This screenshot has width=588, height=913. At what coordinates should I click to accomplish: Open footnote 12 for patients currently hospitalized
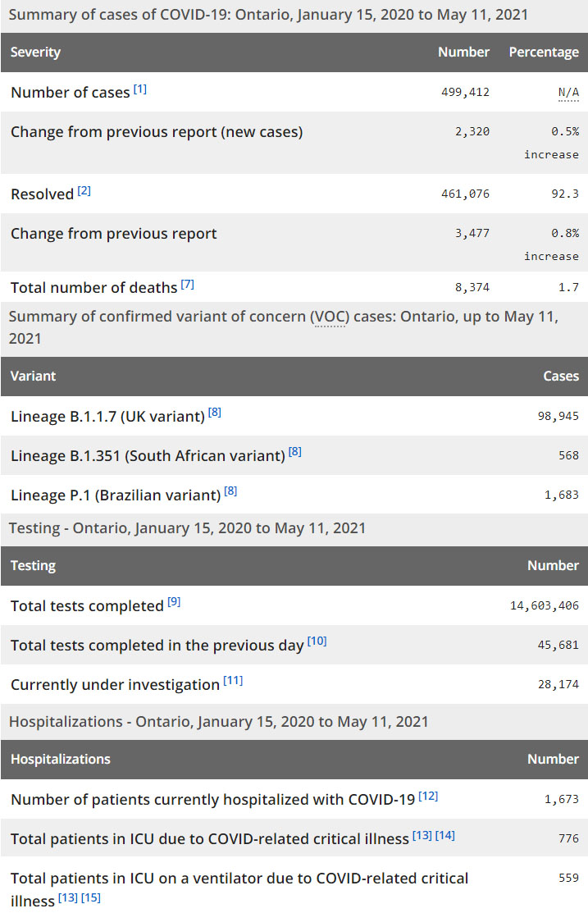click(428, 796)
